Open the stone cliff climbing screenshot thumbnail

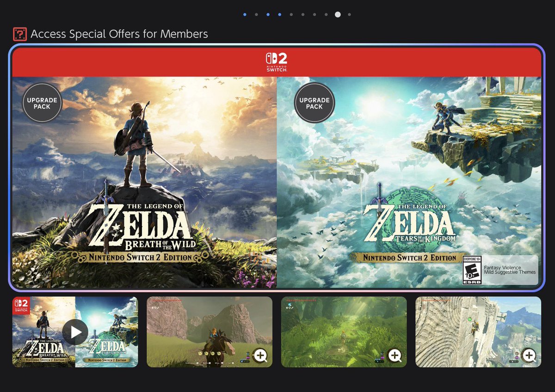(x=478, y=332)
